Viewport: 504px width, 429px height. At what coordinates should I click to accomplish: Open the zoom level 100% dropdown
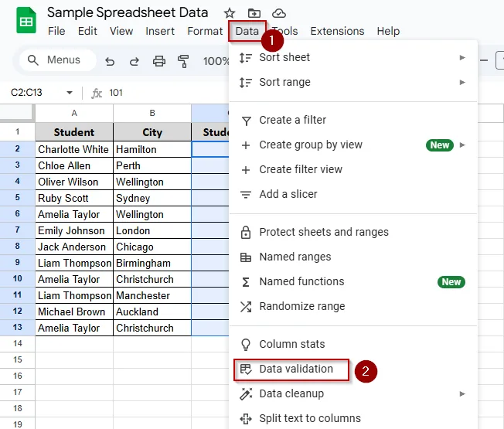click(216, 61)
